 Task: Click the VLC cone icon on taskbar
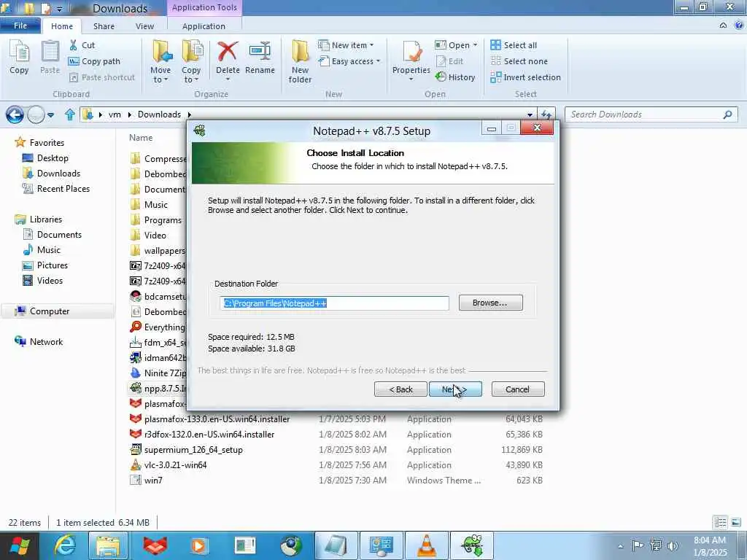[426, 545]
